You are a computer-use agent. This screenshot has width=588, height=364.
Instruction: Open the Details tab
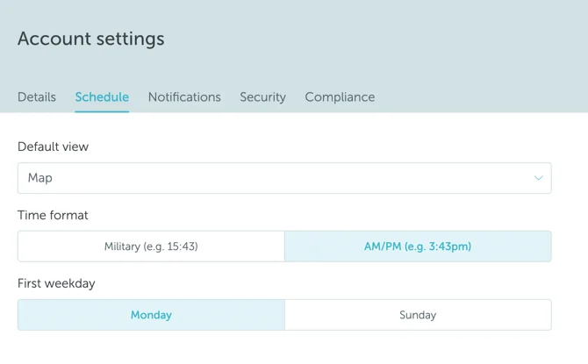(37, 97)
